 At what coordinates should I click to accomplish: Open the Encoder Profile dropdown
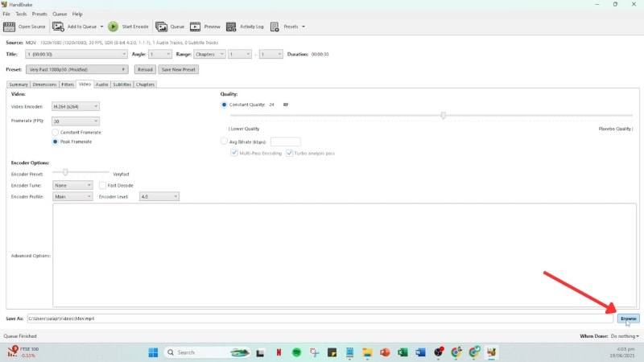click(72, 196)
